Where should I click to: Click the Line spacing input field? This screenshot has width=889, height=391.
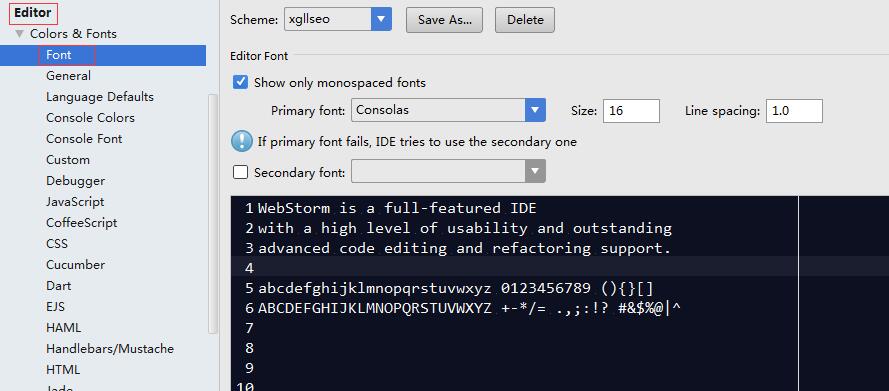pyautogui.click(x=794, y=111)
